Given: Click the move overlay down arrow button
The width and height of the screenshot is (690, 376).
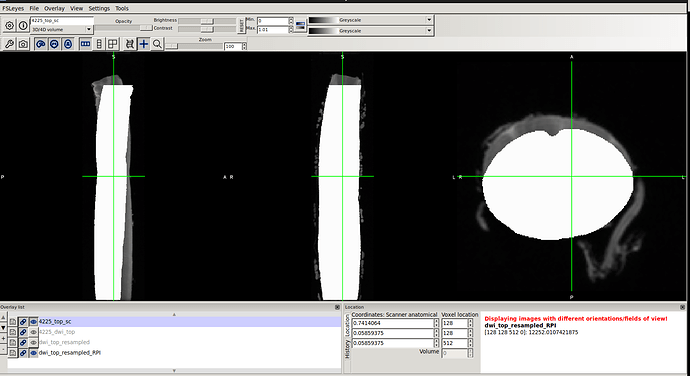Looking at the screenshot, I should 4,328.
